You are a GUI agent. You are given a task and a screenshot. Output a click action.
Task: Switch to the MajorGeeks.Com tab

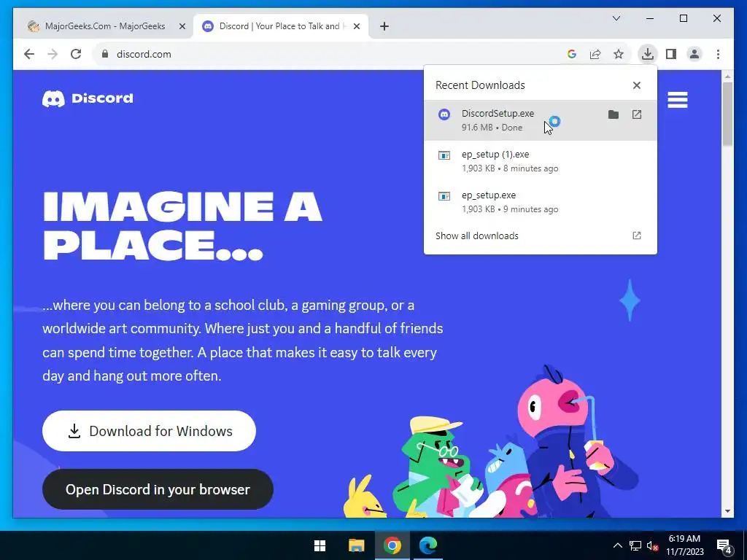point(105,26)
